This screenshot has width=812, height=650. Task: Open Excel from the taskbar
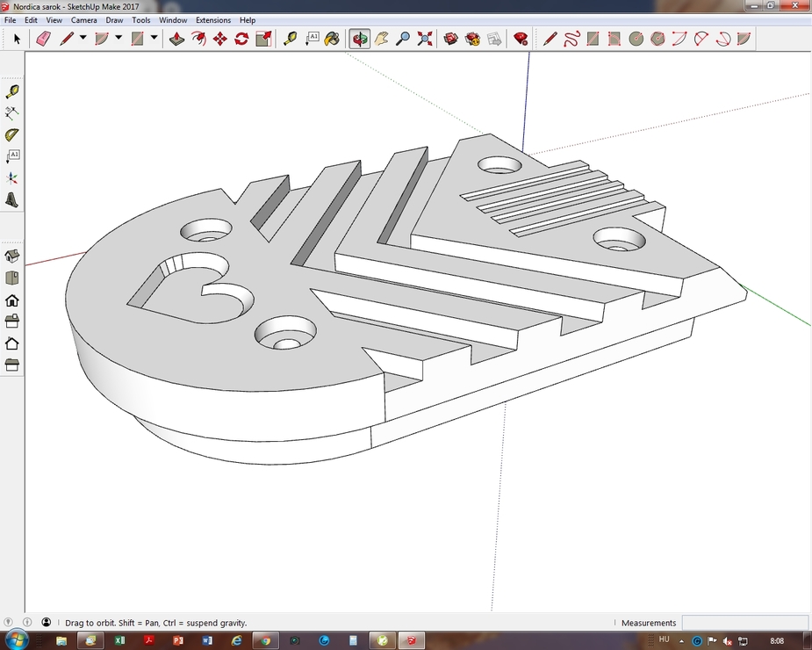(119, 640)
